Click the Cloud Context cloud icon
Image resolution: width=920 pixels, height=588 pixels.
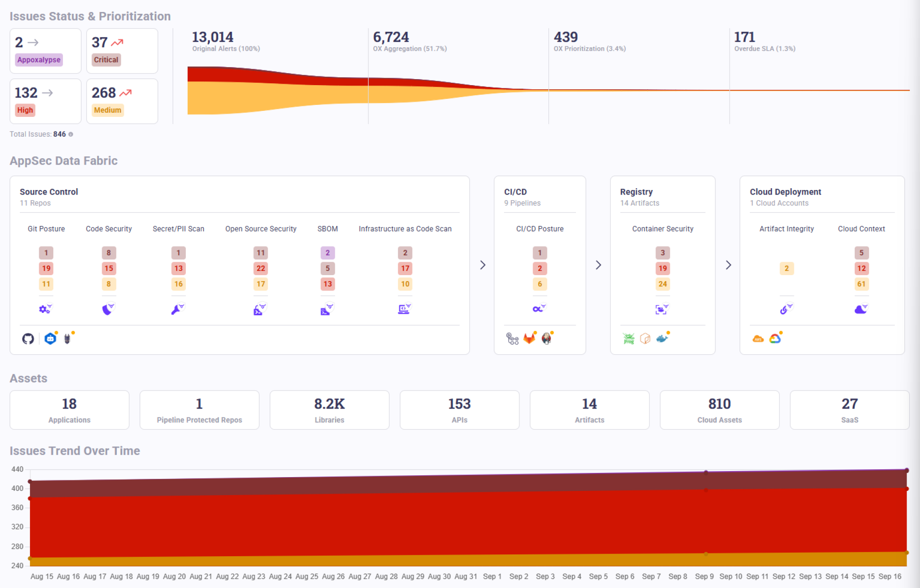[x=860, y=309]
